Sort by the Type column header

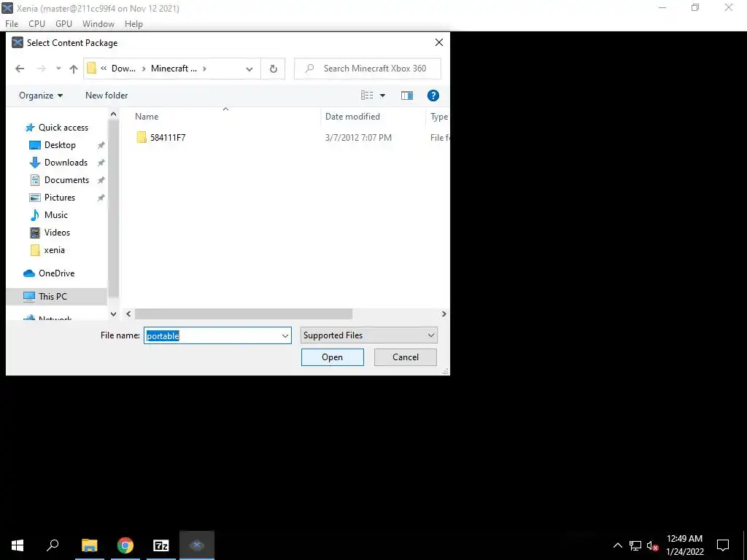[x=438, y=117]
